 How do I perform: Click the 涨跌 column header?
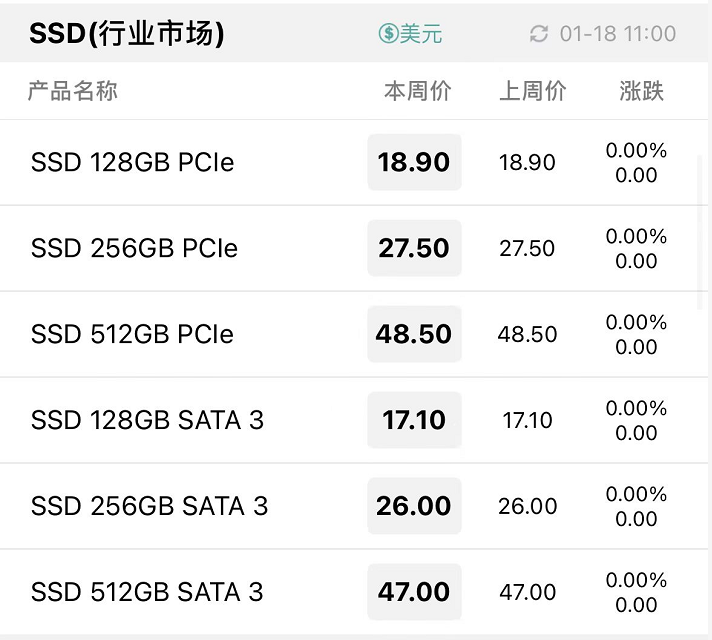pos(641,90)
